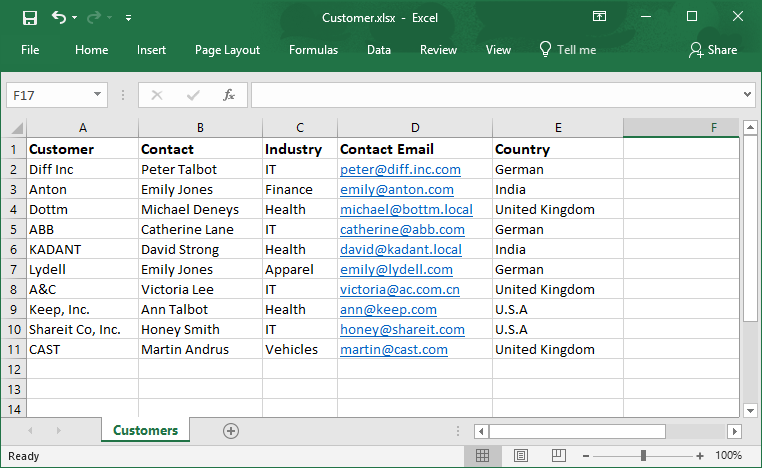Click inside the formula bar input
The height and width of the screenshot is (468, 762).
pyautogui.click(x=496, y=95)
